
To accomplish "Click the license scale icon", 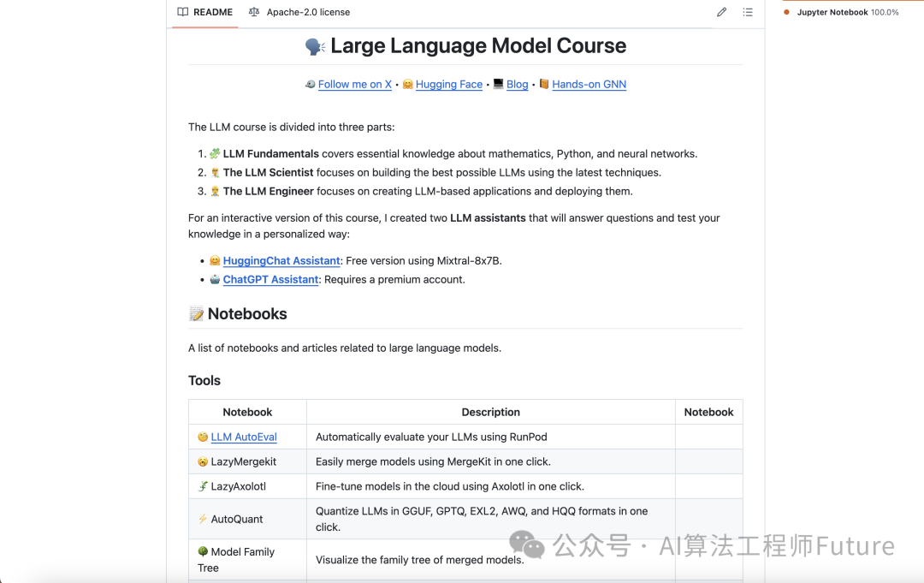I will pos(254,12).
